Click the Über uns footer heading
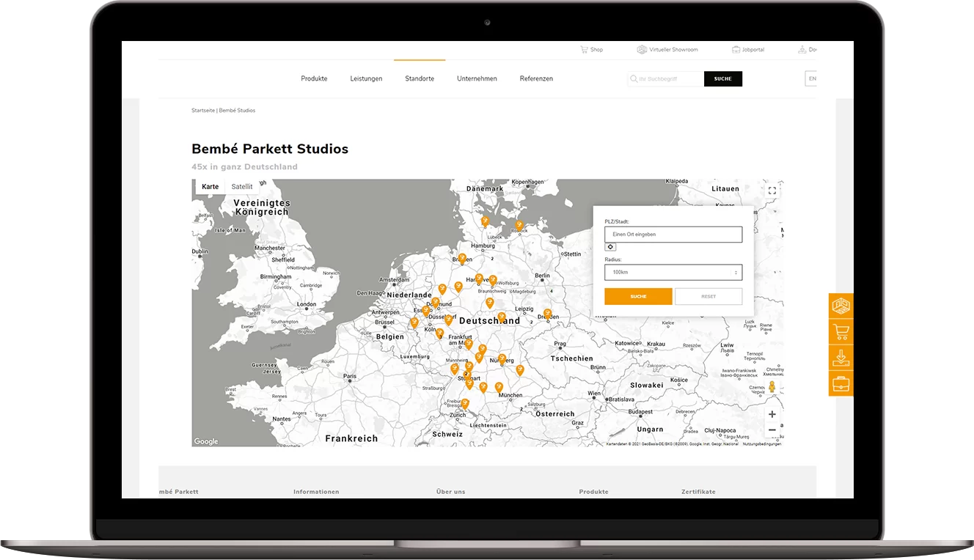The height and width of the screenshot is (560, 974). pos(450,492)
